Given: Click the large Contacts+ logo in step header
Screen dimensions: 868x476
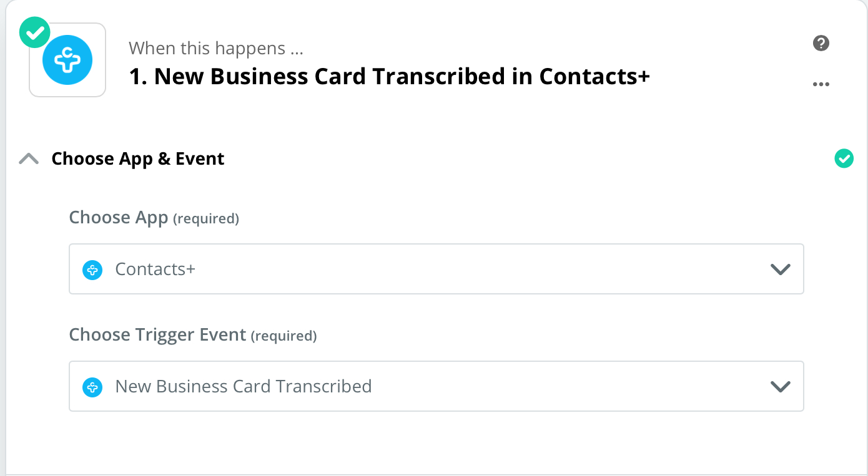Looking at the screenshot, I should click(67, 60).
